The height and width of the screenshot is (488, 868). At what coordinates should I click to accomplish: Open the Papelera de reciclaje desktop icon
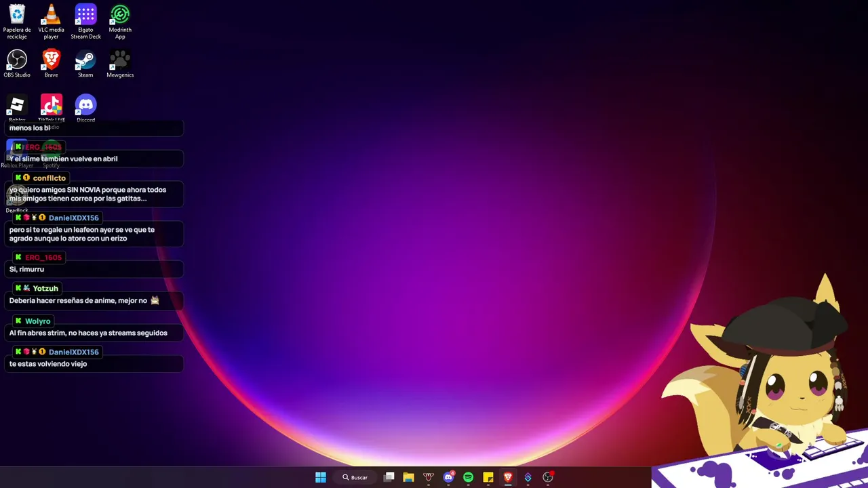point(17,22)
